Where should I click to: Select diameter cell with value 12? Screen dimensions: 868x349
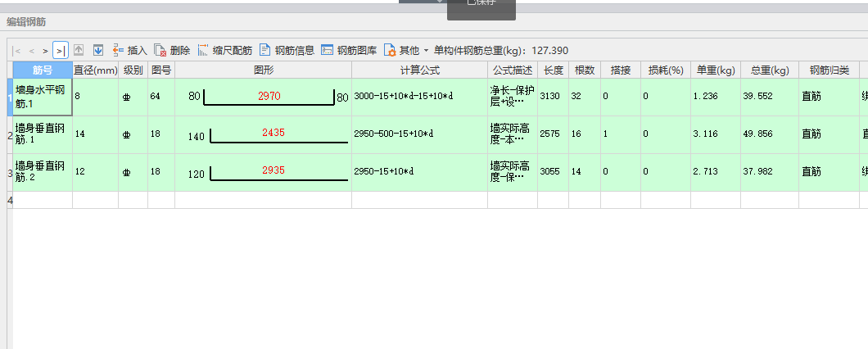(95, 172)
